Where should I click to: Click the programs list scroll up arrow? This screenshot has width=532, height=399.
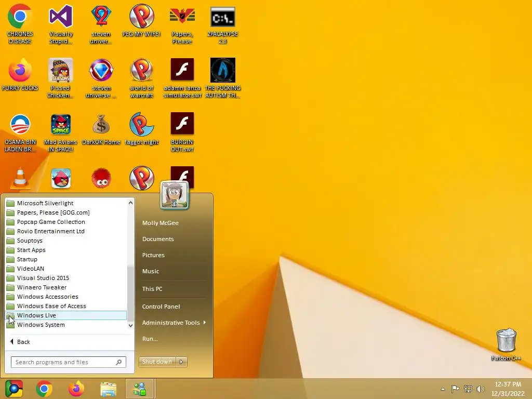click(130, 203)
